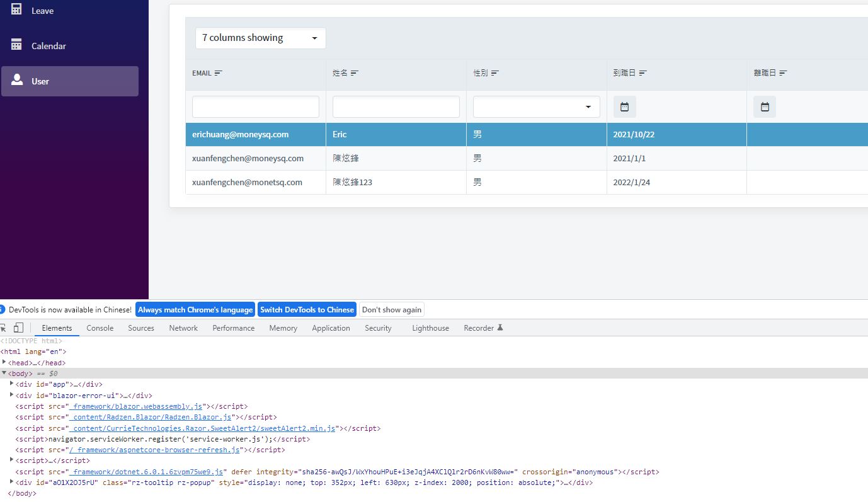Open the 到職日 date picker calendar icon
This screenshot has height=502, width=868.
[x=624, y=107]
